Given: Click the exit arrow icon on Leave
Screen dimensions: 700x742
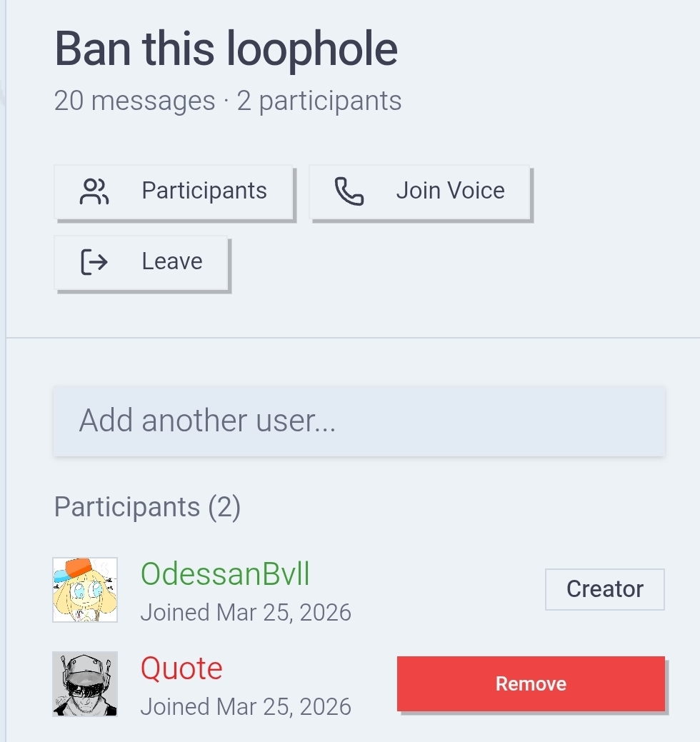Looking at the screenshot, I should point(94,261).
